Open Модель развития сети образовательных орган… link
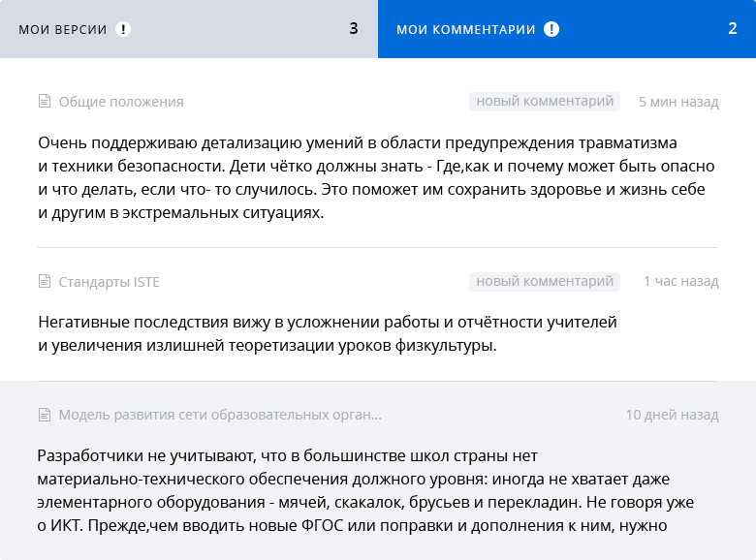 [x=220, y=415]
